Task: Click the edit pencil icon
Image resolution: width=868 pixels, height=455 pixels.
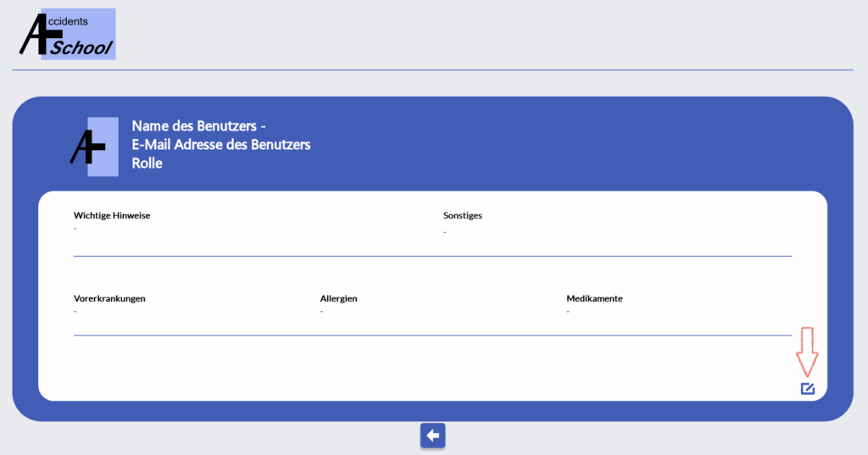Action: pyautogui.click(x=807, y=389)
